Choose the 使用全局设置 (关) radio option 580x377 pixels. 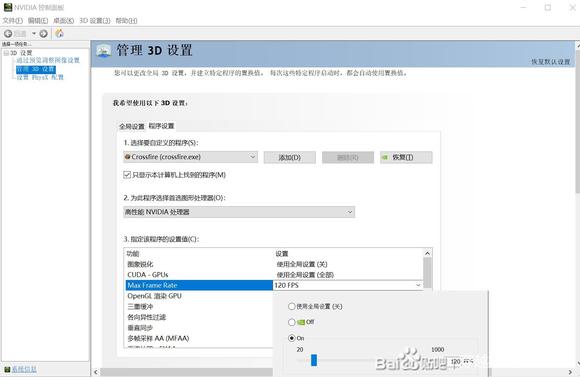pyautogui.click(x=291, y=306)
